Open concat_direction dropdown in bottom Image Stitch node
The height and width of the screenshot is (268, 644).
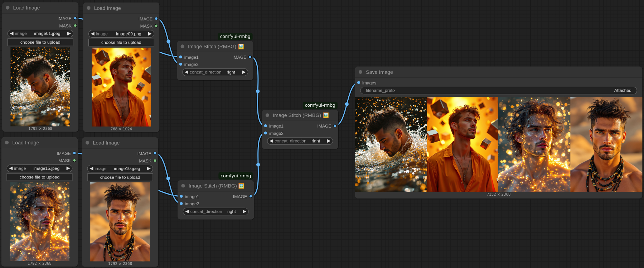[216, 211]
